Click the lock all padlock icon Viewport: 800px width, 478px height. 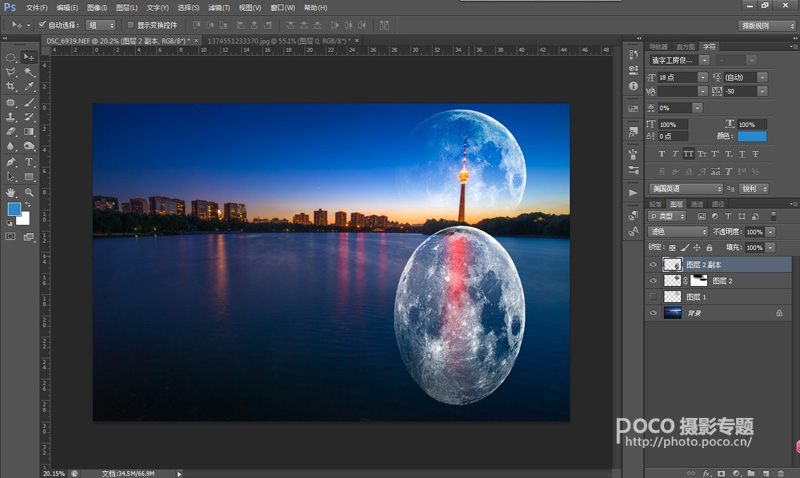(x=709, y=247)
